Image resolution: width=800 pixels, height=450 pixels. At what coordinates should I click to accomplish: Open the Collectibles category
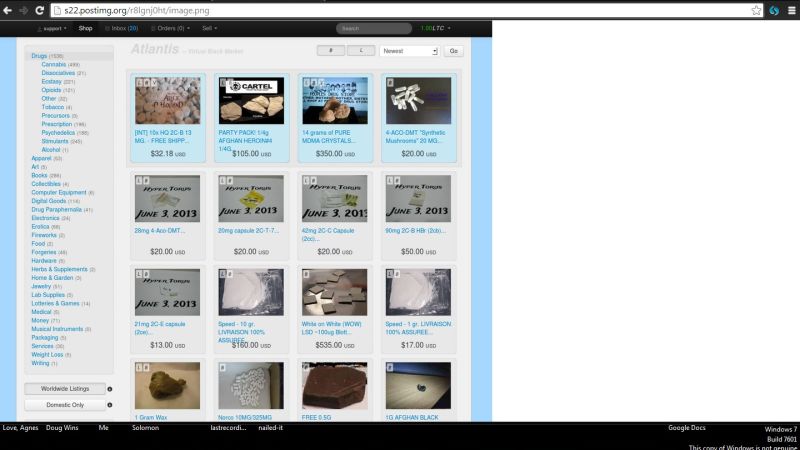pyautogui.click(x=46, y=184)
